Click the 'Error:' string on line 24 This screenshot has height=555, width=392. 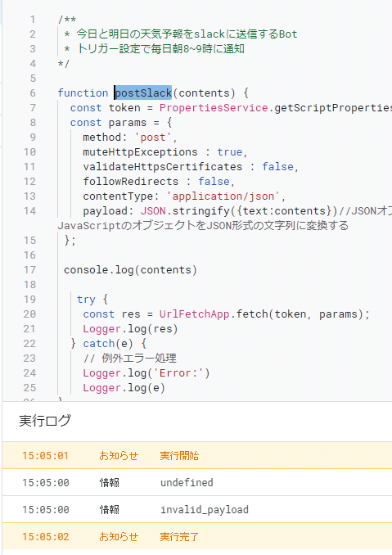tap(178, 373)
